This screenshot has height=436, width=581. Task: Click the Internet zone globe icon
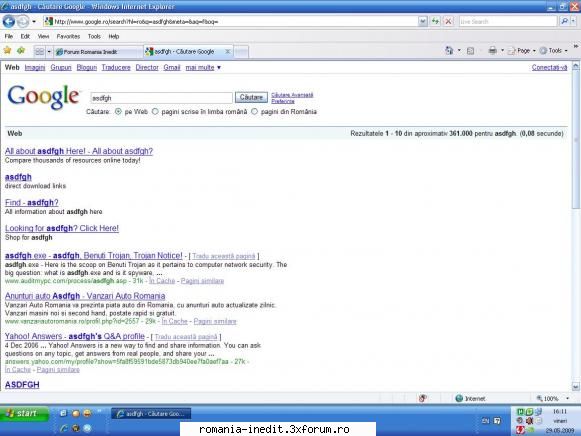click(x=459, y=399)
